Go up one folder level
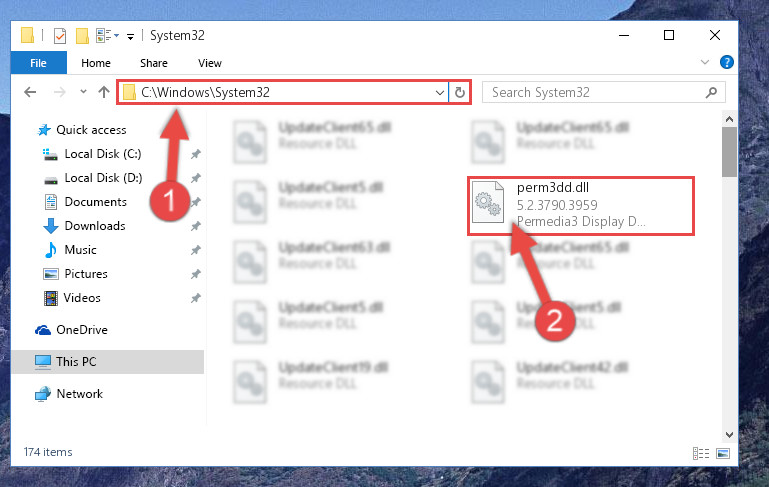 103,92
